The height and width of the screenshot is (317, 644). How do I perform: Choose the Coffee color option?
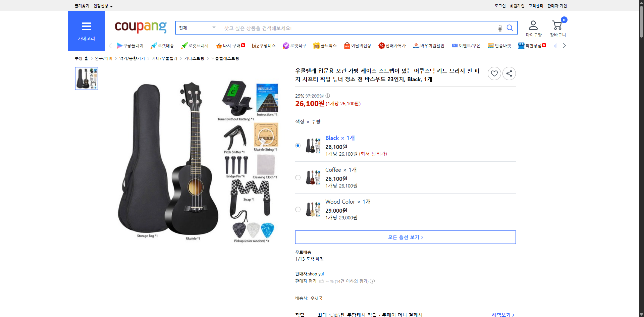pos(298,177)
